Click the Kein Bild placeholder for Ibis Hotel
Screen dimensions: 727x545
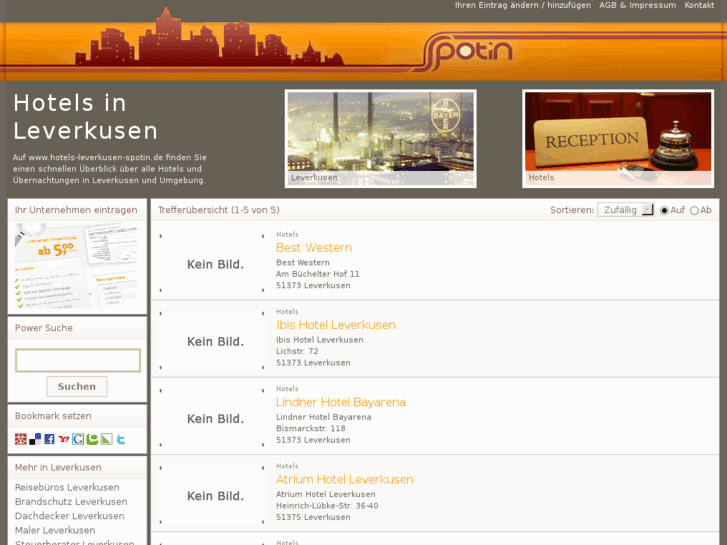click(212, 341)
